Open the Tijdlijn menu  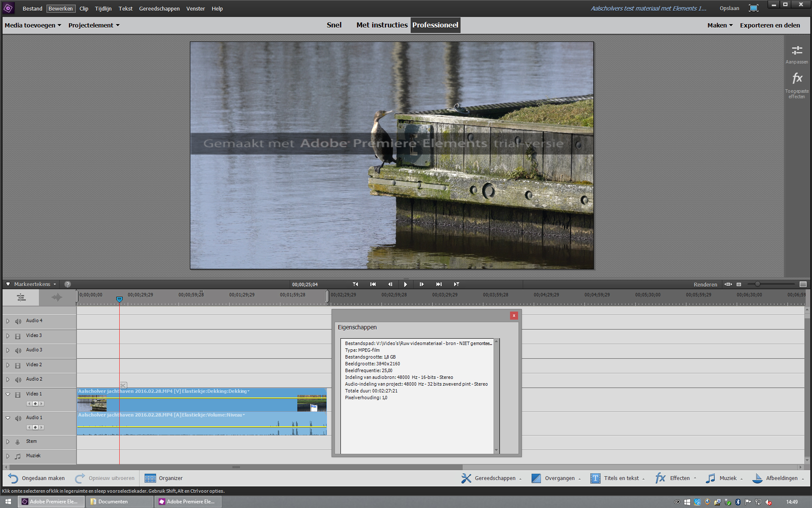pyautogui.click(x=103, y=8)
